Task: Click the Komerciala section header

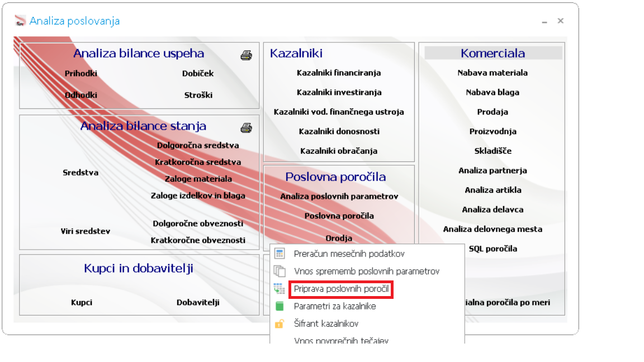Action: pyautogui.click(x=493, y=53)
